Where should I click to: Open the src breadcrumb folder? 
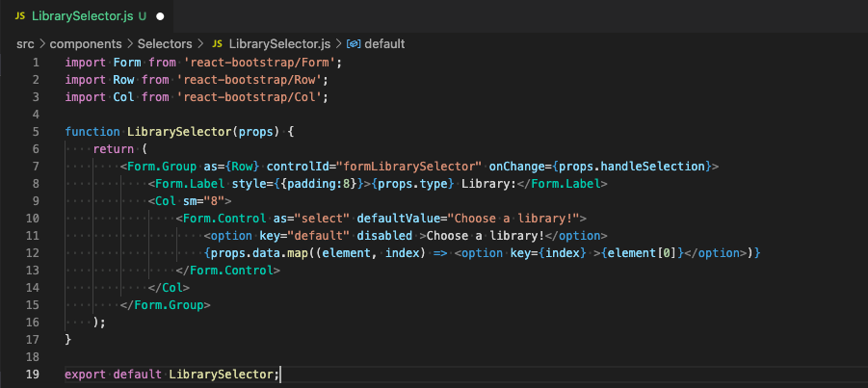pyautogui.click(x=25, y=44)
